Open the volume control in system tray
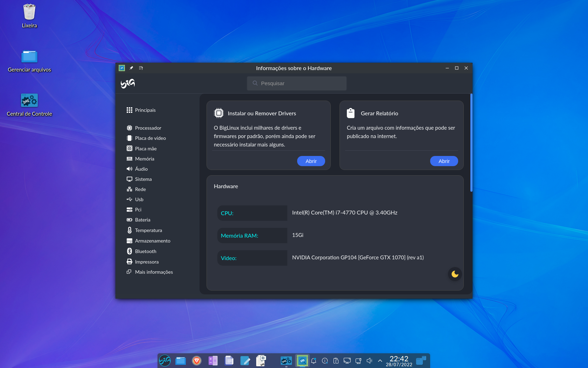Image resolution: width=588 pixels, height=368 pixels. (369, 361)
